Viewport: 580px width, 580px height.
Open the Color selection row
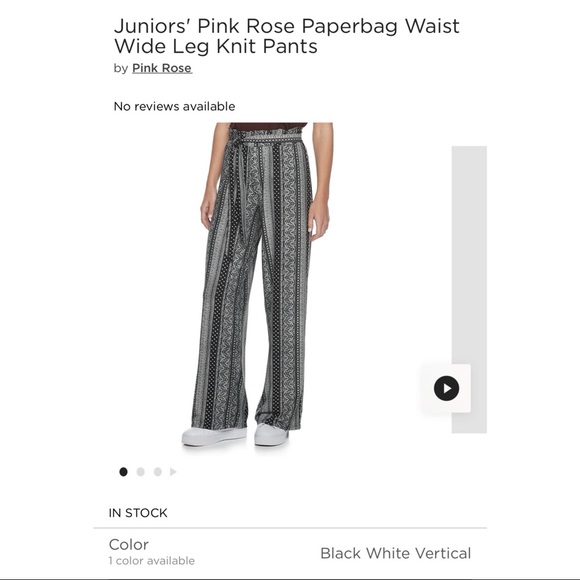point(290,553)
